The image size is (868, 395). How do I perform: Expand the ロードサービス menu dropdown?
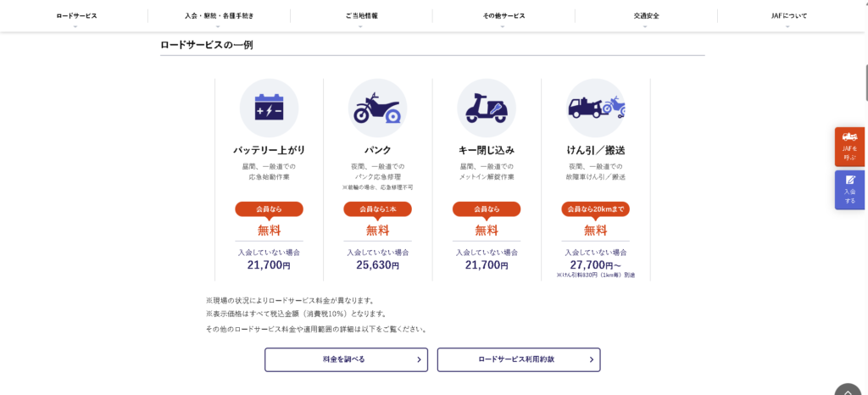76,18
